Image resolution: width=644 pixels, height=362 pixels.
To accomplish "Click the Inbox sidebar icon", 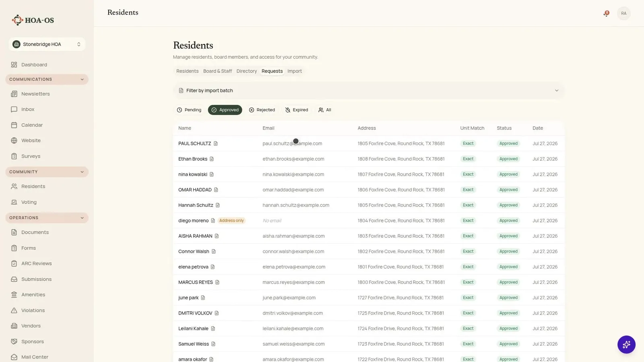I will tap(14, 109).
